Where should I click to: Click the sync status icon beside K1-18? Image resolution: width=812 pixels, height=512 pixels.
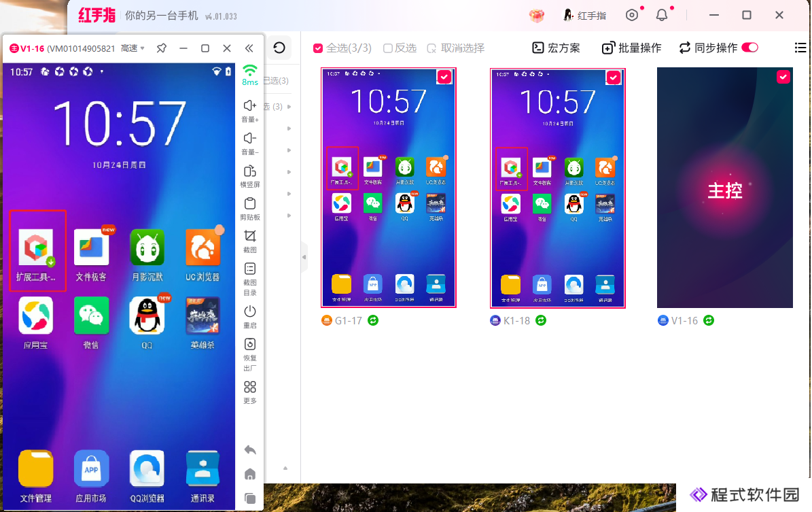point(541,320)
